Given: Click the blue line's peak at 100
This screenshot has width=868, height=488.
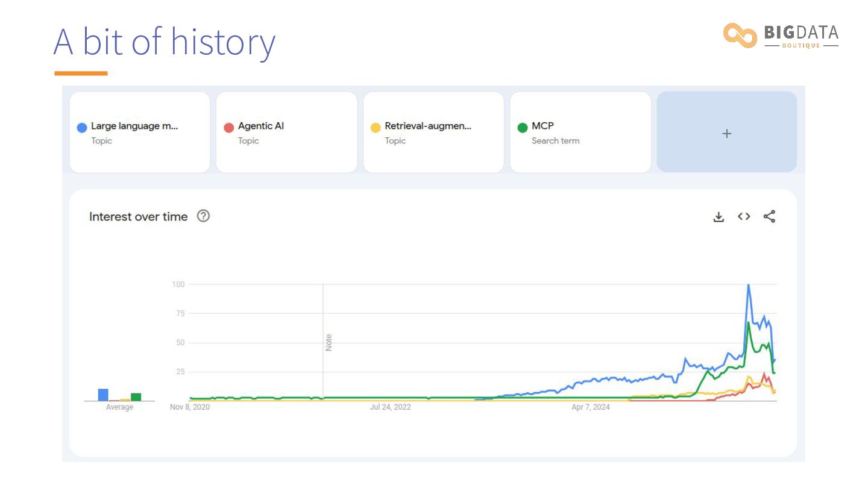Looking at the screenshot, I should (748, 285).
